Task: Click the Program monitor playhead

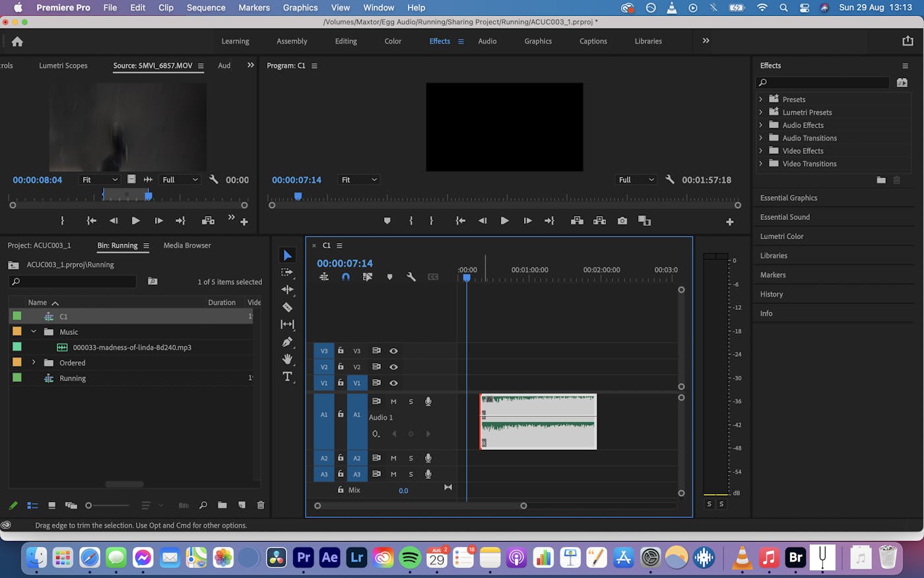Action: point(298,196)
